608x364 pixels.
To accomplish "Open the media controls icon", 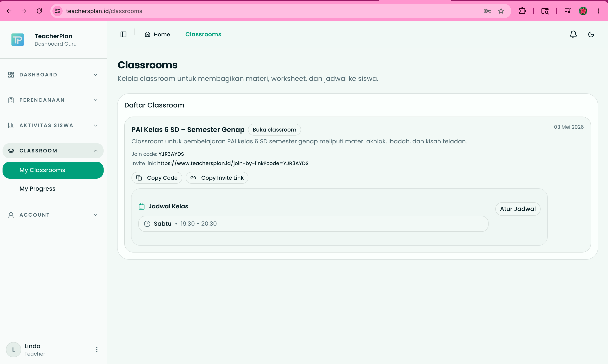I will click(568, 11).
